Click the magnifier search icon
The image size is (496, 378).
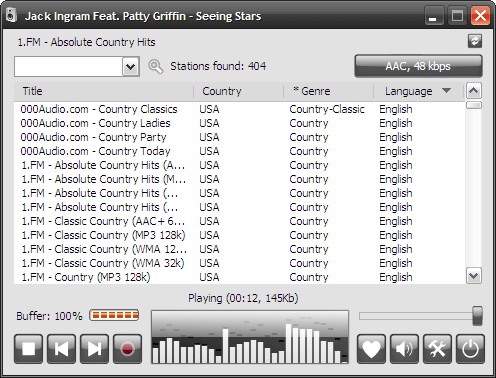click(155, 66)
